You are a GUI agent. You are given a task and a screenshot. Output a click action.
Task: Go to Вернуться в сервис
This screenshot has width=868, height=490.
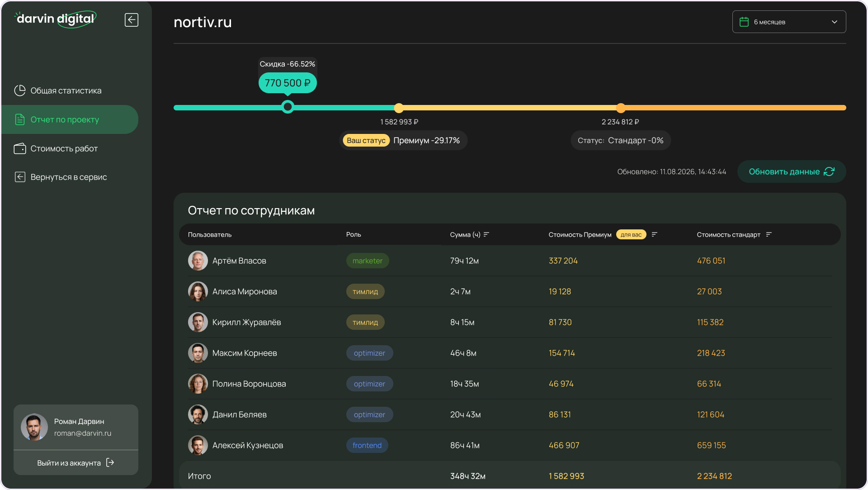(70, 177)
